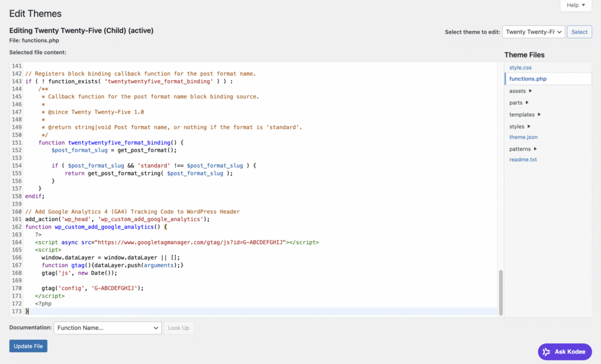Open the Help dropdown menu
The image size is (601, 364).
pyautogui.click(x=575, y=5)
